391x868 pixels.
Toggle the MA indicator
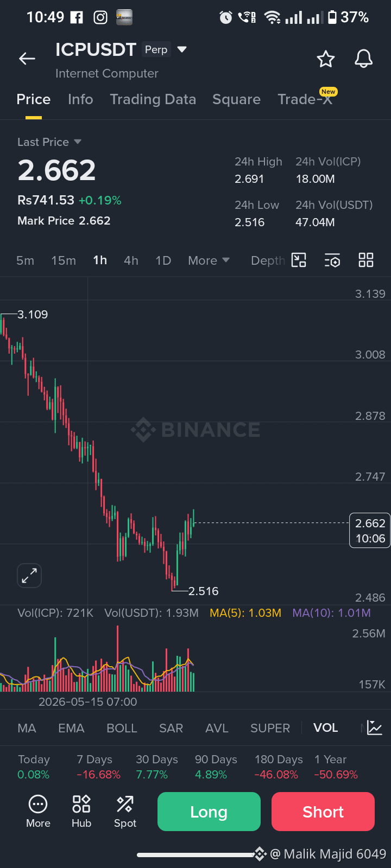(x=27, y=728)
